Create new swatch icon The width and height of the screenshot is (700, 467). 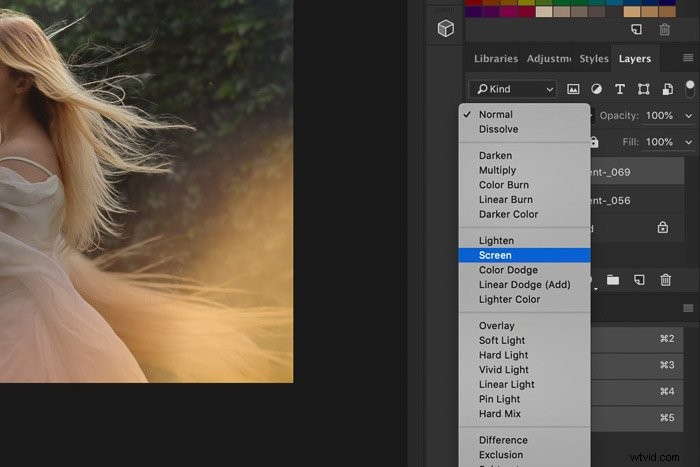pyautogui.click(x=637, y=29)
